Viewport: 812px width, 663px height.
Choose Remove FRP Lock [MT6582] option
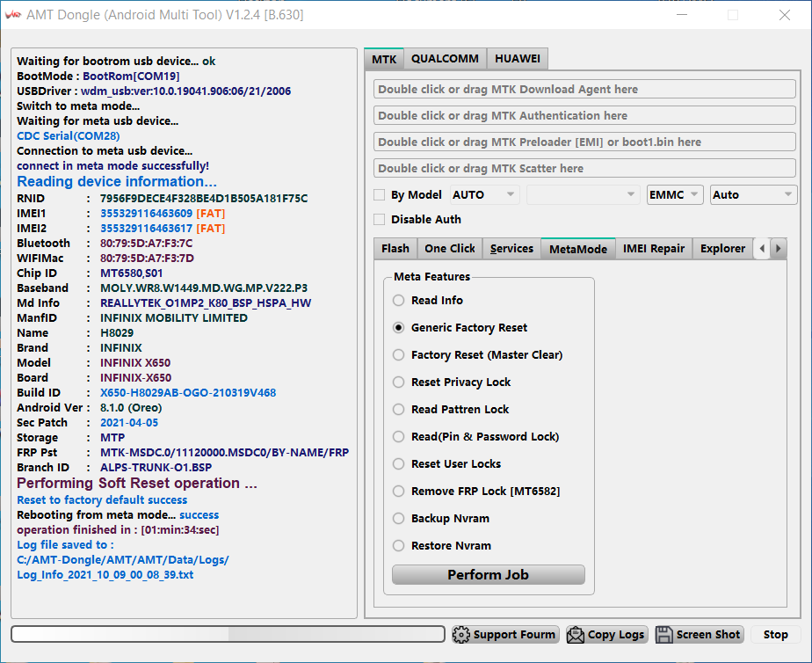point(399,492)
